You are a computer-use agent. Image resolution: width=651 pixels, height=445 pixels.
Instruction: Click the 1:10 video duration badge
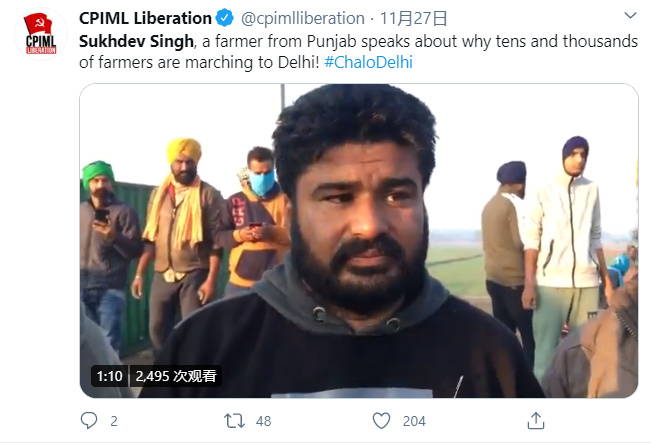pos(110,376)
